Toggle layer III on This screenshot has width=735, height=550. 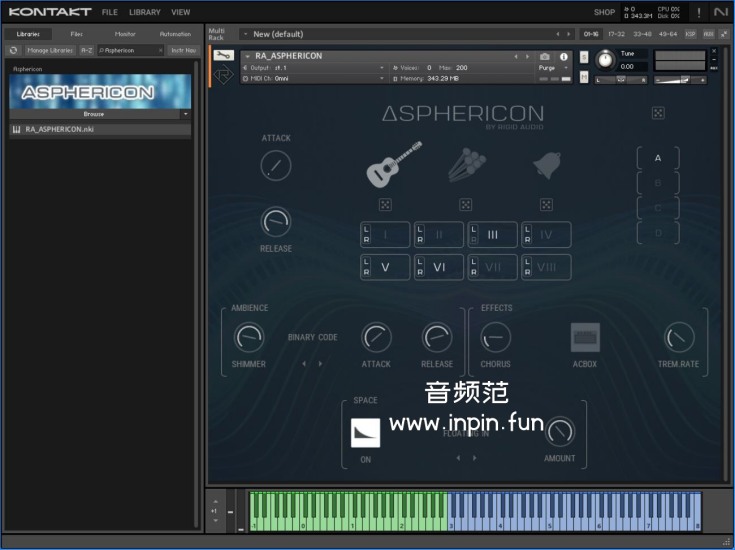[492, 235]
